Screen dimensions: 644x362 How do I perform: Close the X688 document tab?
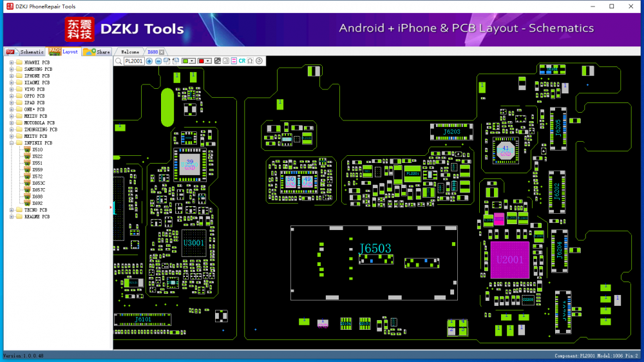click(x=162, y=52)
